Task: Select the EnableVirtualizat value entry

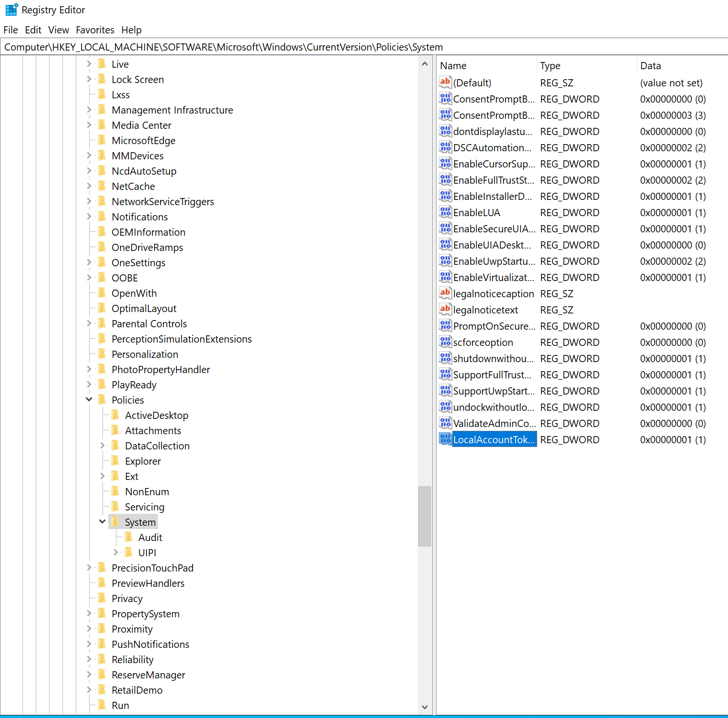Action: 494,277
